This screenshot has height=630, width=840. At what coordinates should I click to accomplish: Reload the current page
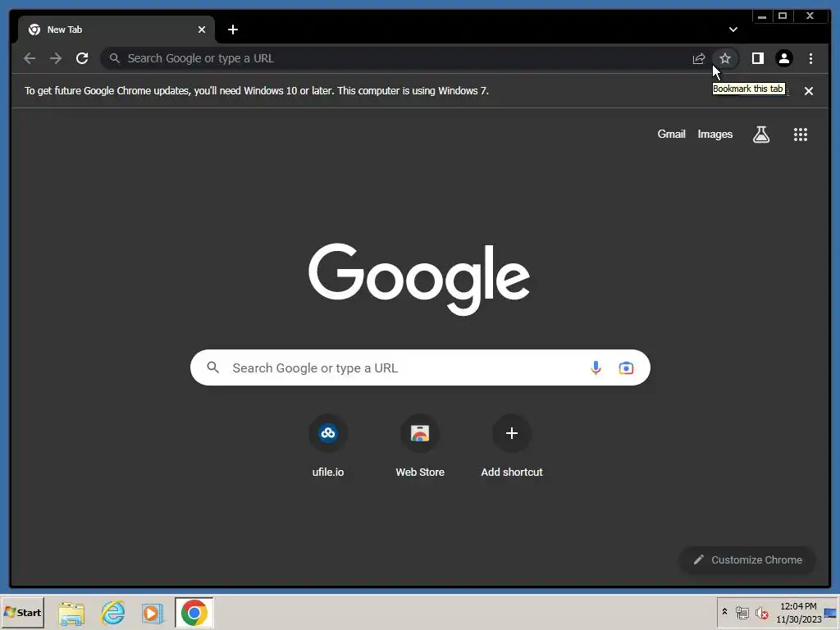(82, 58)
